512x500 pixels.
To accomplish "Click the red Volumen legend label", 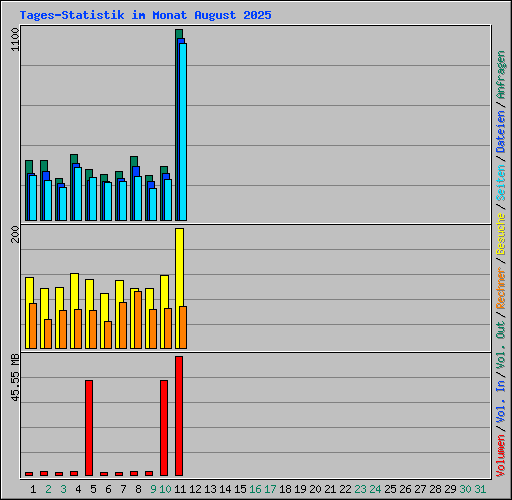I will [501, 455].
